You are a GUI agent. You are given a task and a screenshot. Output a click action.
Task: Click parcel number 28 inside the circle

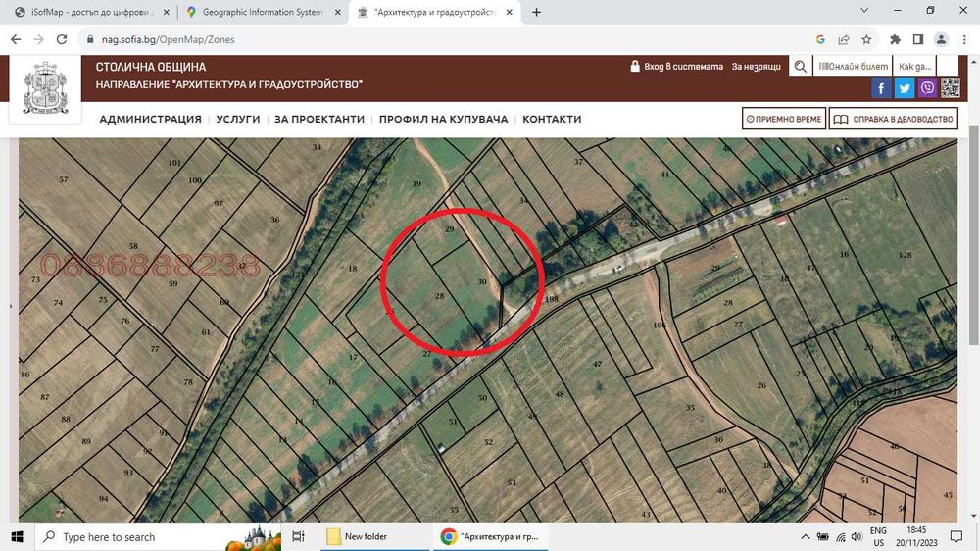[439, 296]
